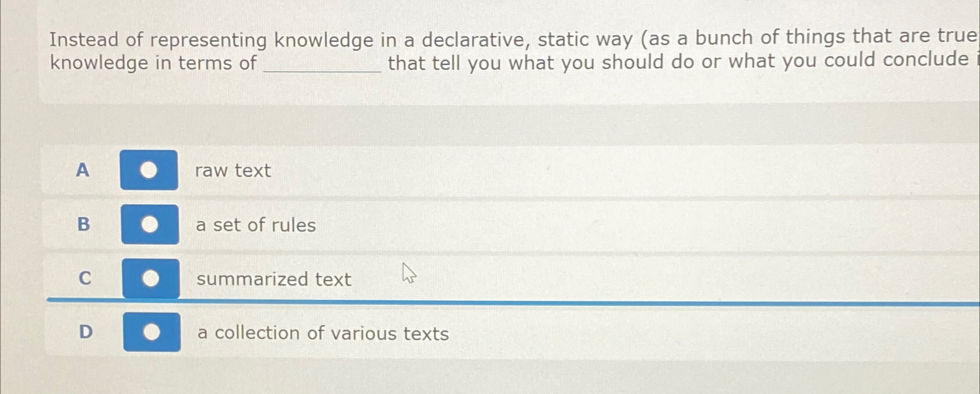Click the highlighted row under option C
Image resolution: width=980 pixels, height=394 pixels.
tap(524, 279)
